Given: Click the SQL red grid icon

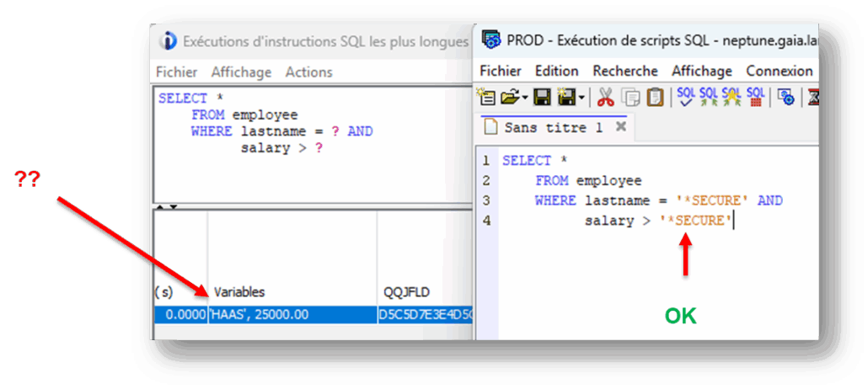Looking at the screenshot, I should pos(756,96).
